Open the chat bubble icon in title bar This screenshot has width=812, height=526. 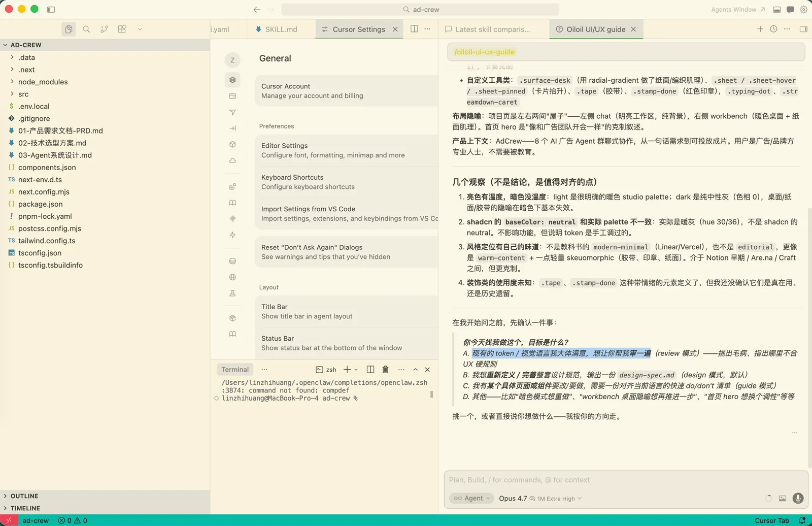pos(790,10)
